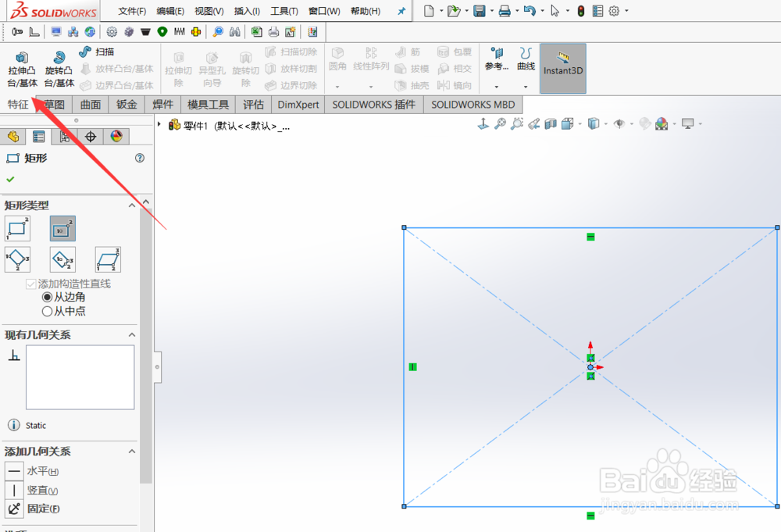Open the dropdown arrow next to Undo
Viewport: 781px width, 532px height.
click(542, 11)
